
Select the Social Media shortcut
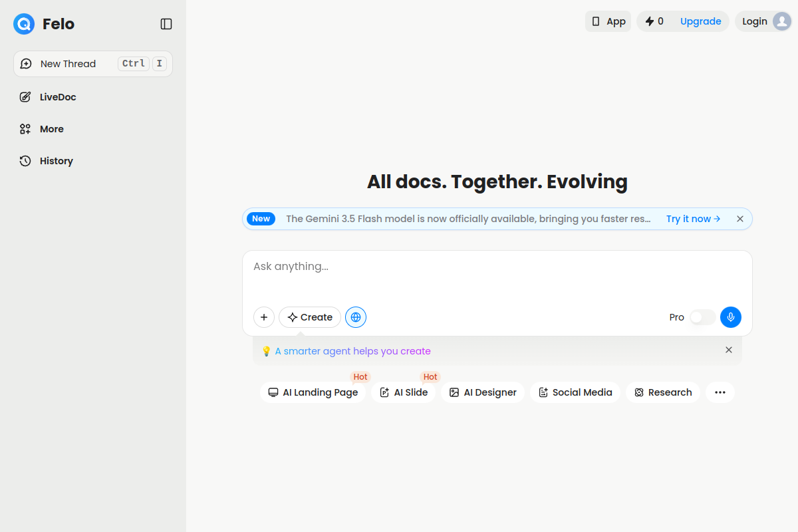pos(575,392)
